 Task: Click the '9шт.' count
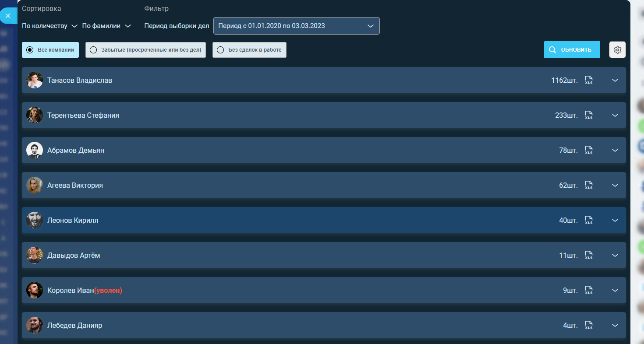570,290
